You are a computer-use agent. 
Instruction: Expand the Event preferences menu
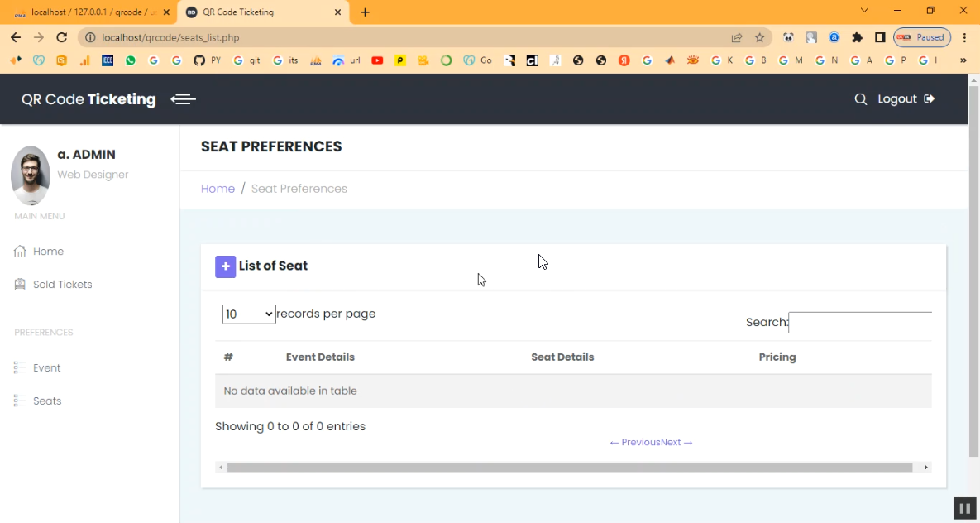point(47,368)
